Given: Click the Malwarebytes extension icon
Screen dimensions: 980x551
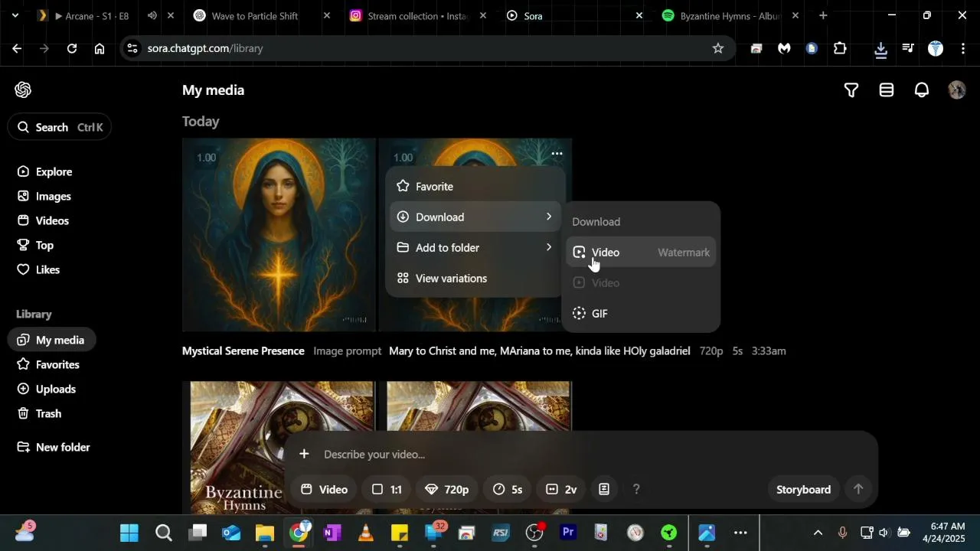Looking at the screenshot, I should click(x=784, y=48).
